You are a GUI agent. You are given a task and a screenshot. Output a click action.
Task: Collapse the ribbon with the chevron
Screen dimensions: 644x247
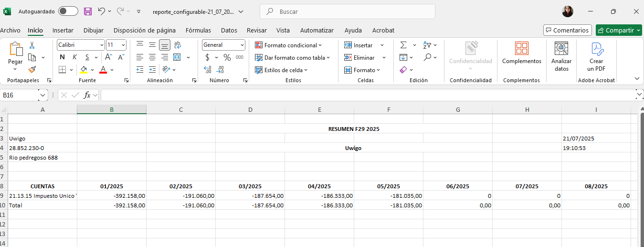pyautogui.click(x=637, y=78)
